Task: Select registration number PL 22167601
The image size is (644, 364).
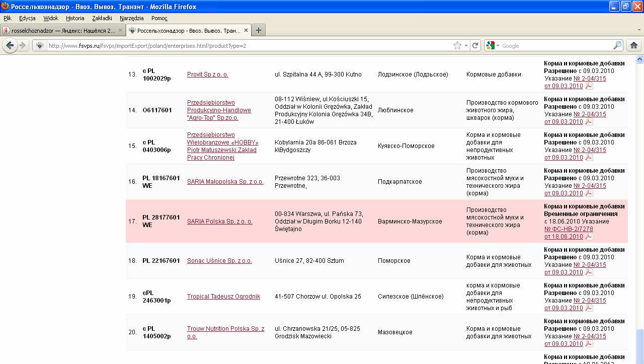Action: pos(161,261)
